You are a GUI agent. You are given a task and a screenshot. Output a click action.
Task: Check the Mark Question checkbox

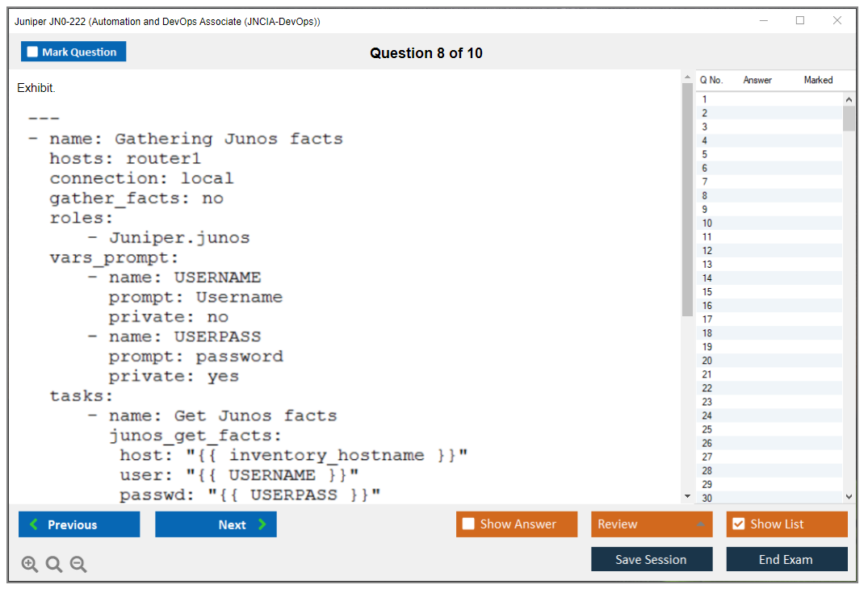pos(33,52)
